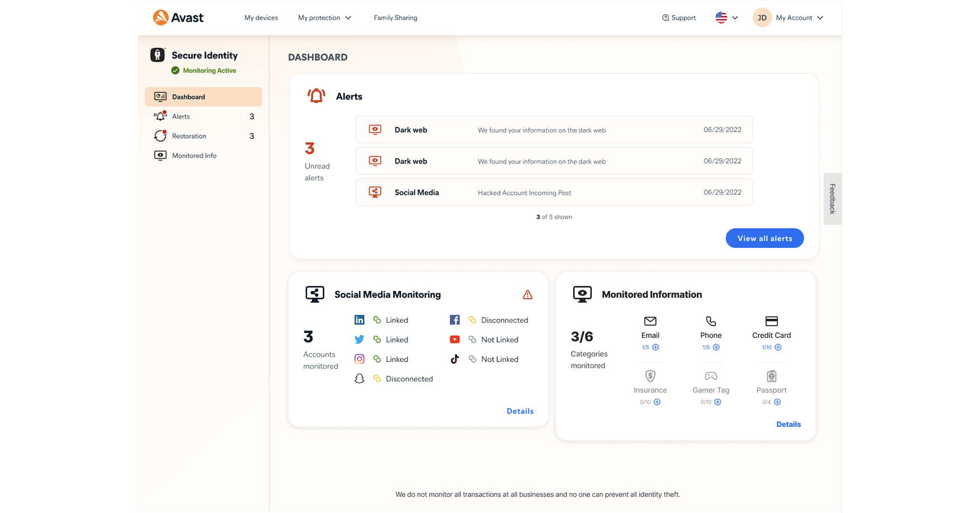Open Monitored Info in the sidebar
This screenshot has width=980, height=513.
pyautogui.click(x=204, y=156)
